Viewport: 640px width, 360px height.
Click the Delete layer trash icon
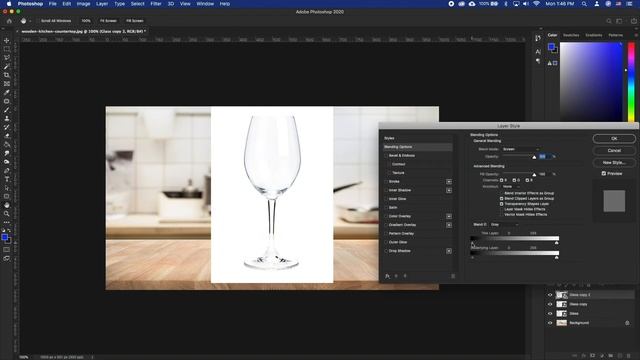[629, 356]
